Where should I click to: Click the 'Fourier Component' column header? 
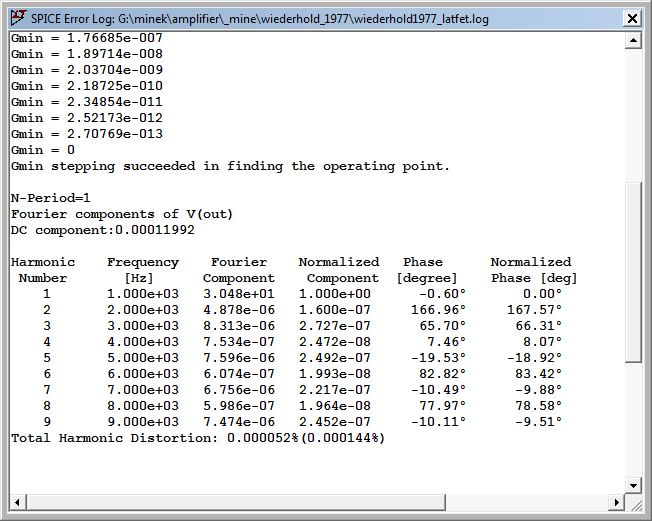[x=239, y=270]
